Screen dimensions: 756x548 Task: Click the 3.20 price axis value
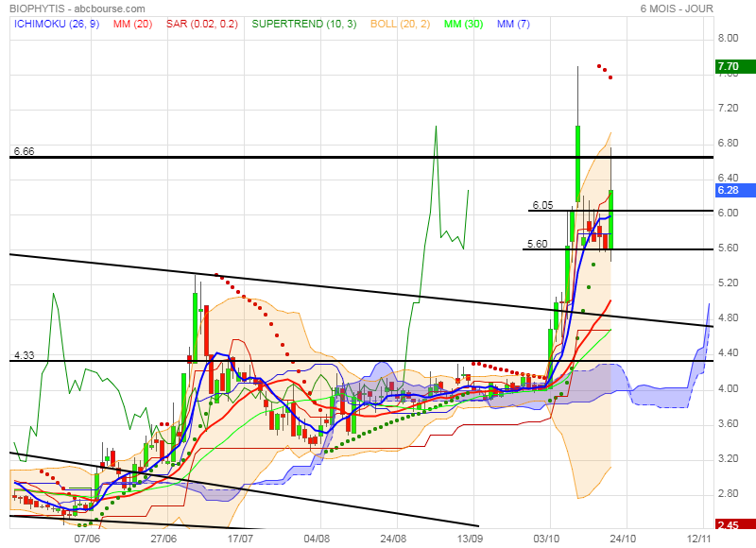click(728, 458)
